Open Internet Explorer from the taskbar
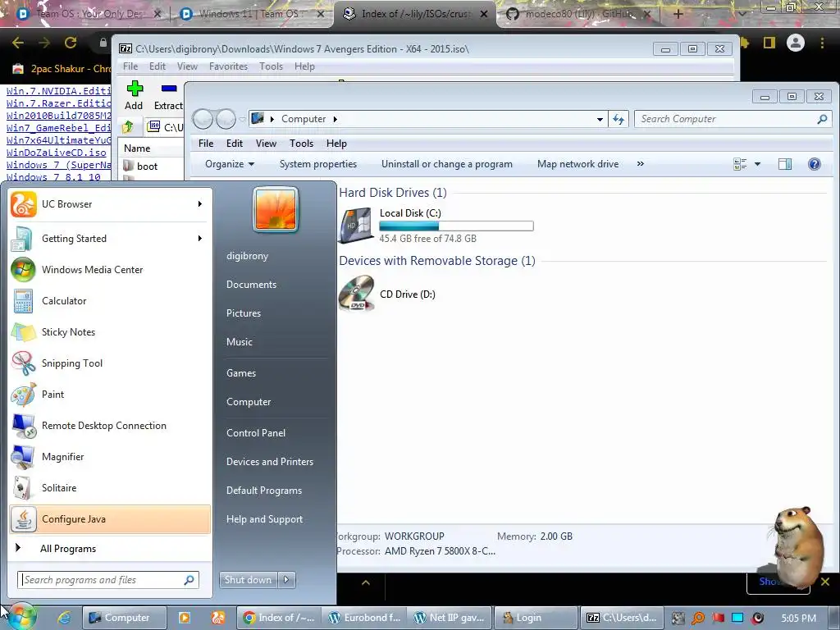This screenshot has width=840, height=630. 64,618
